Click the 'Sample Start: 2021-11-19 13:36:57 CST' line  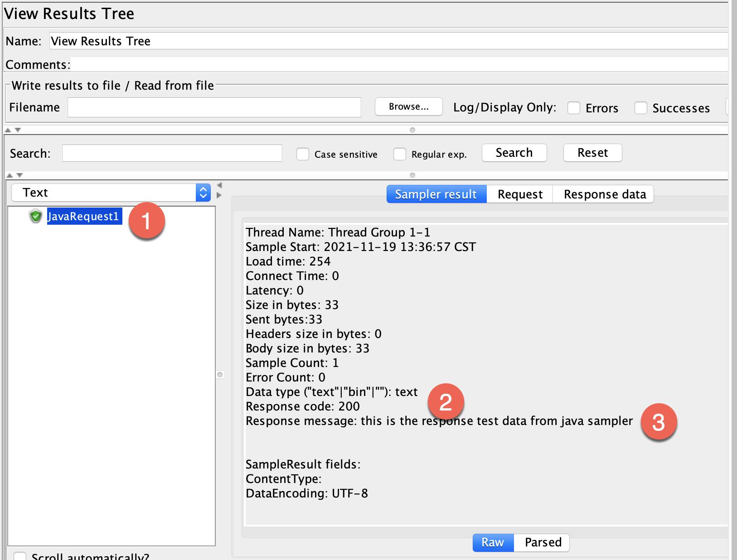coord(361,247)
